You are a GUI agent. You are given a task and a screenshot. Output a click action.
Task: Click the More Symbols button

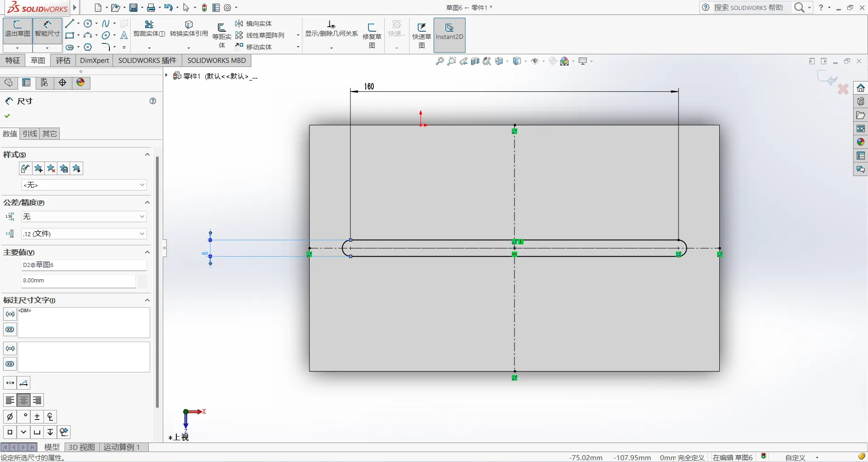(64, 432)
